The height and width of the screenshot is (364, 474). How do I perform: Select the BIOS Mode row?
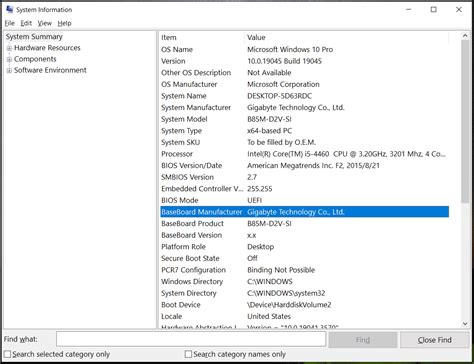(x=304, y=200)
